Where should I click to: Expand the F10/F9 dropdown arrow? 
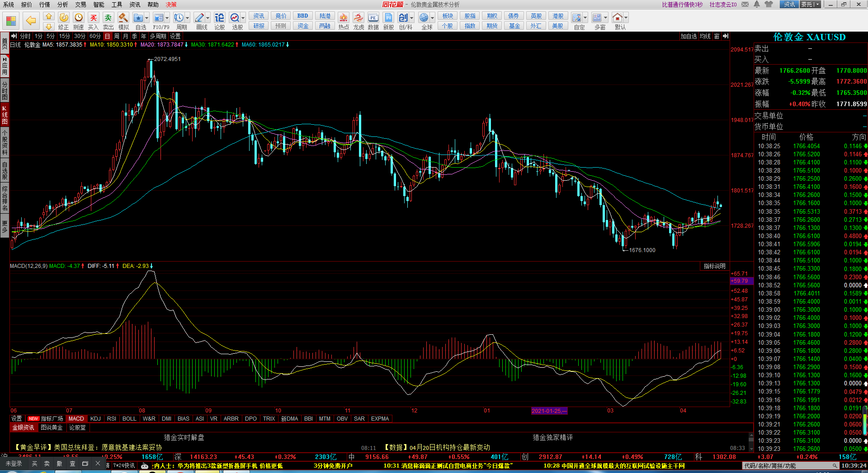[x=167, y=18]
